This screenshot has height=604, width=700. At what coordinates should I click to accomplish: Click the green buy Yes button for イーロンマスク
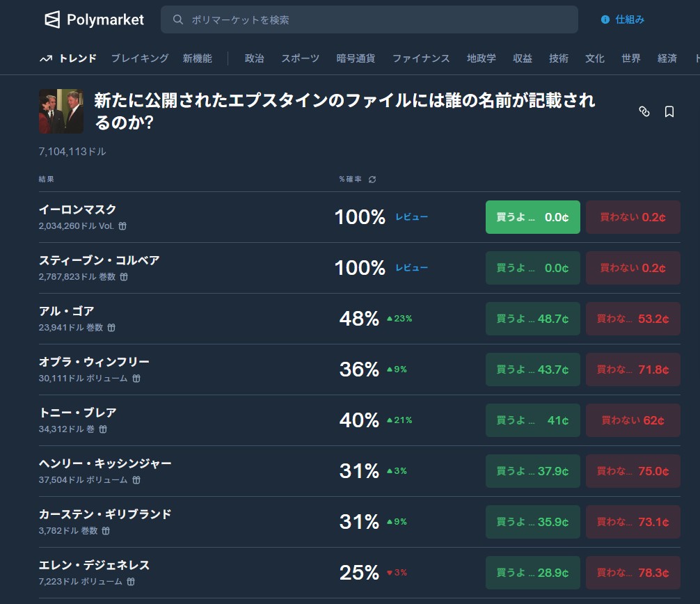click(532, 217)
